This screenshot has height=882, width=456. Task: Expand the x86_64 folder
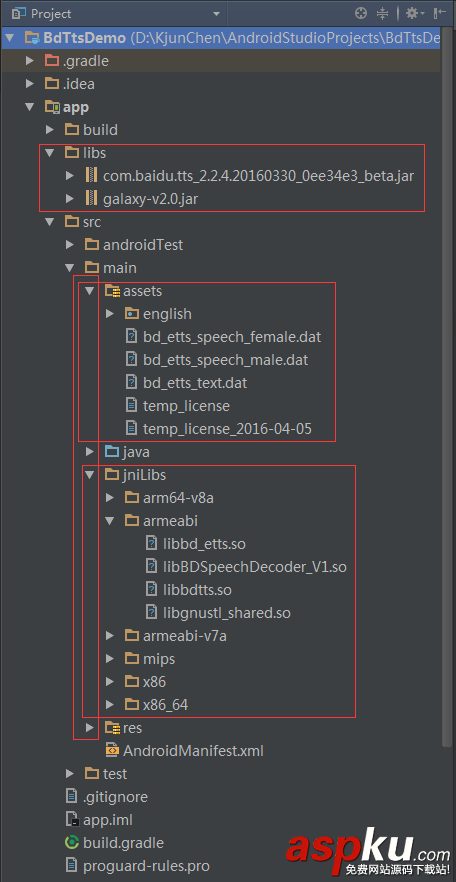(110, 705)
